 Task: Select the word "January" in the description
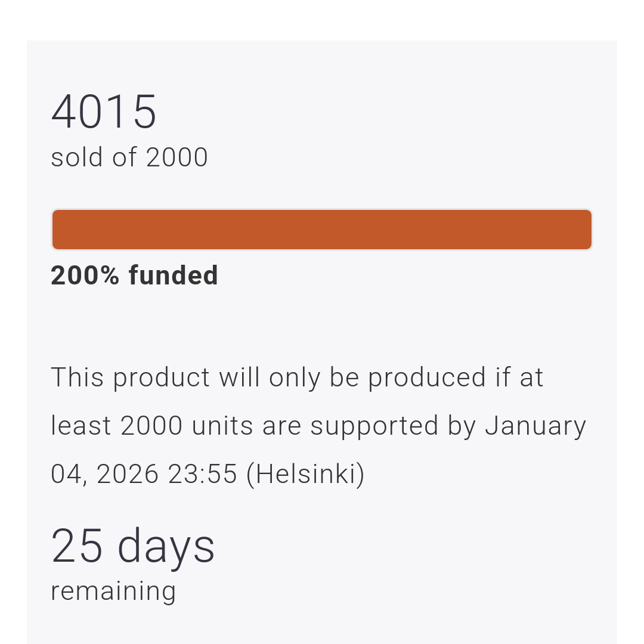pyautogui.click(x=535, y=426)
